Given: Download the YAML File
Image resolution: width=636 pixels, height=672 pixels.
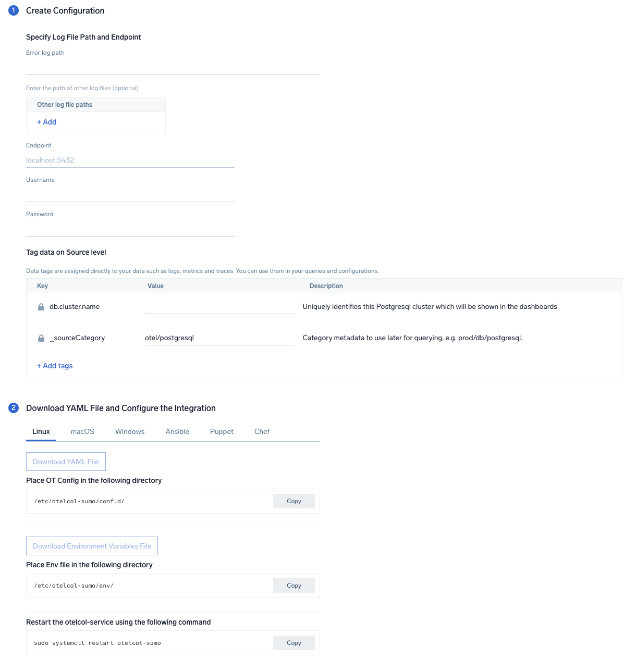Looking at the screenshot, I should (66, 462).
